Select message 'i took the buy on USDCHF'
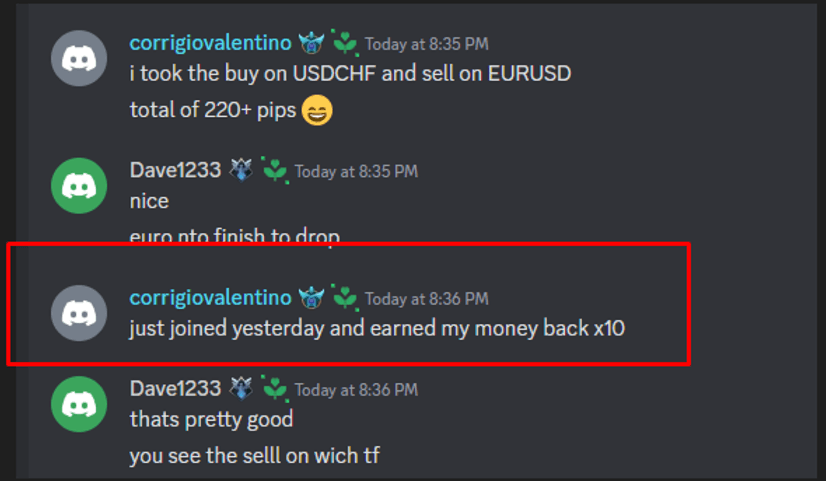This screenshot has height=481, width=826. (x=350, y=73)
